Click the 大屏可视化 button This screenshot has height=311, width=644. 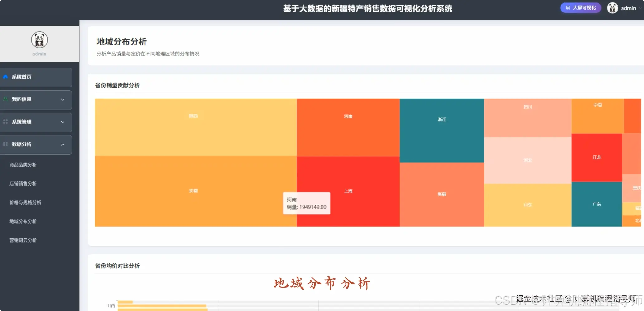pos(580,8)
